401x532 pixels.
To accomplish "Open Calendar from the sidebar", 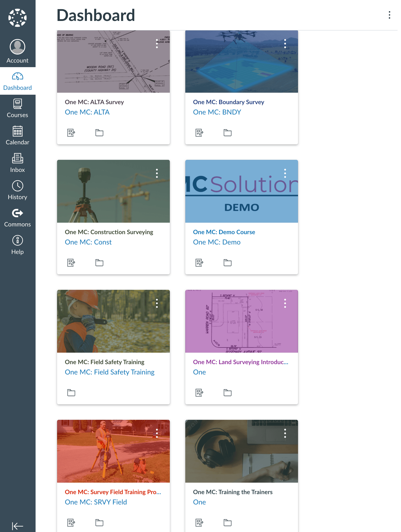I will point(17,135).
